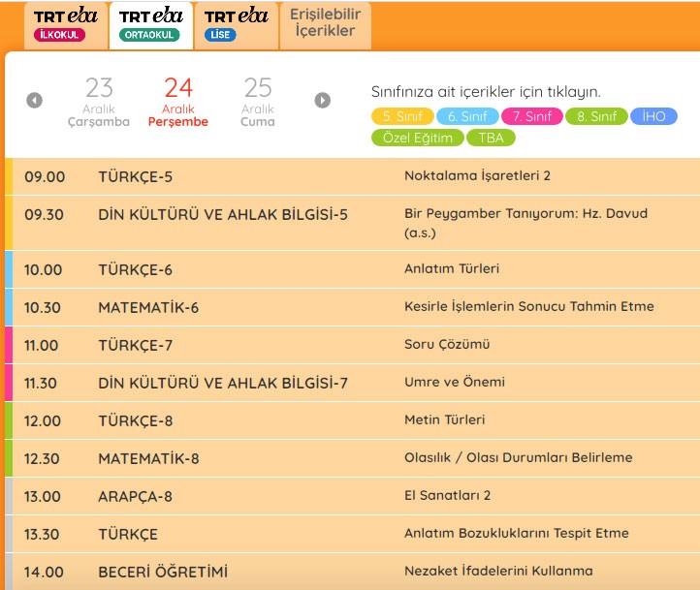Click the İHO filter tag

click(653, 116)
